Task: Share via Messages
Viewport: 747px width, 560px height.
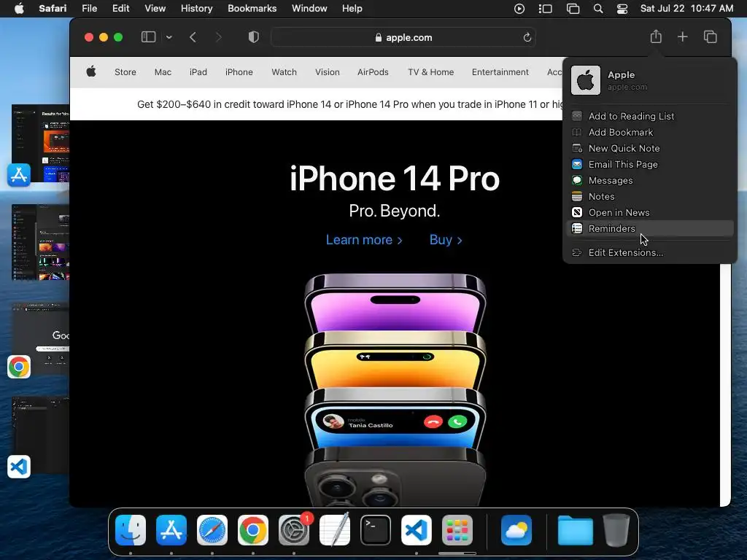Action: click(650, 181)
